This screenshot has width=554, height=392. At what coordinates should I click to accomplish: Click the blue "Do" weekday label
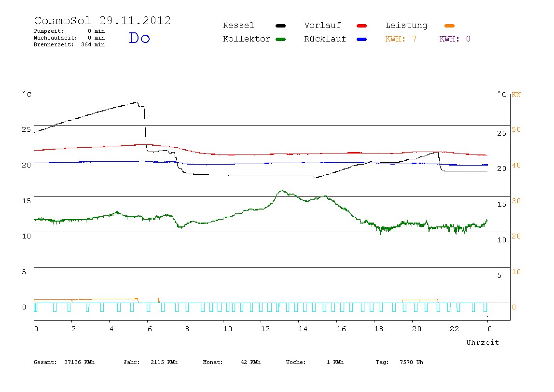(x=139, y=38)
